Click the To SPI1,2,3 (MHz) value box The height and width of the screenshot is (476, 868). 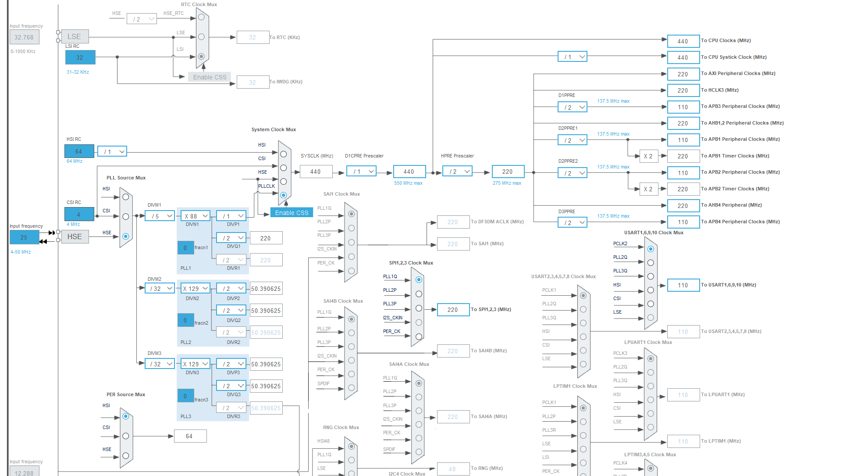[x=453, y=310]
